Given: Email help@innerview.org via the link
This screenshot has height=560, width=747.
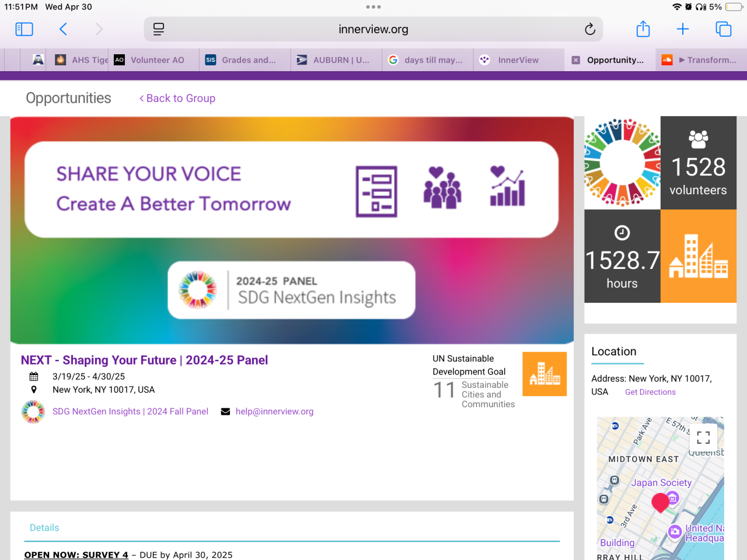Looking at the screenshot, I should tap(274, 412).
